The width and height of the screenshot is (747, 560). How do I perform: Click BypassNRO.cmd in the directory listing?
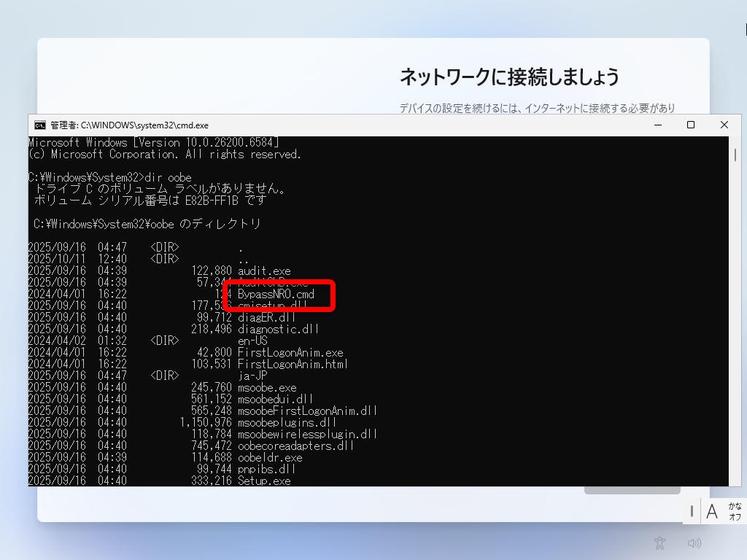276,294
